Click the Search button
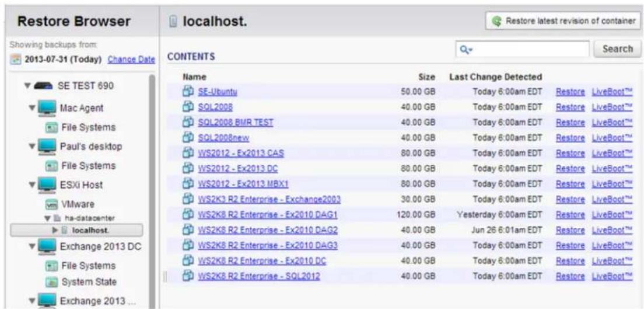The width and height of the screenshot is (644, 309). point(617,49)
